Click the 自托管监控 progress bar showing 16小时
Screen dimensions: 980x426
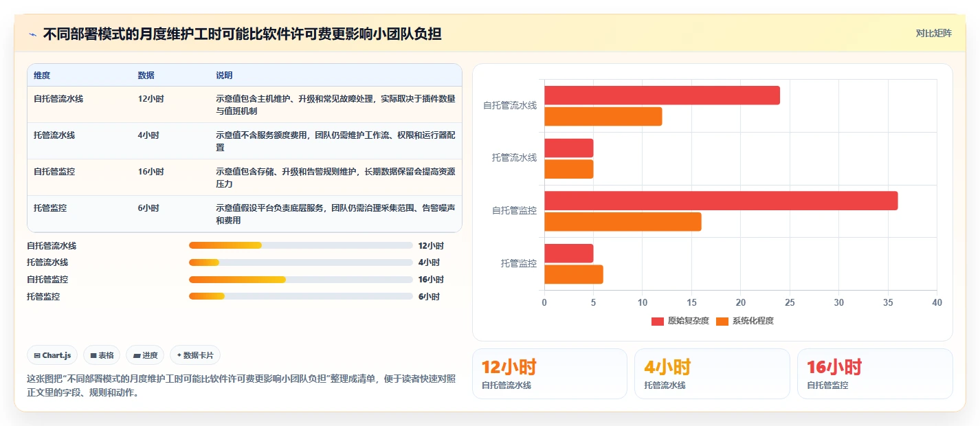[301, 280]
